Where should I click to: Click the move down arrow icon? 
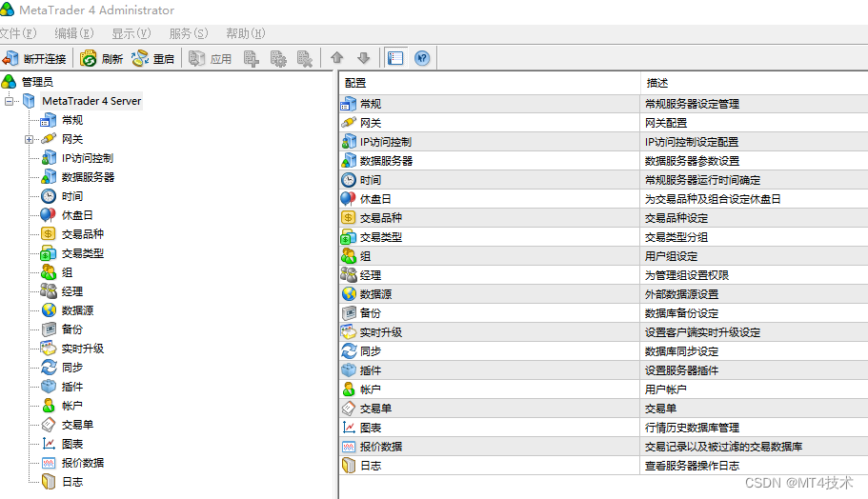point(364,57)
